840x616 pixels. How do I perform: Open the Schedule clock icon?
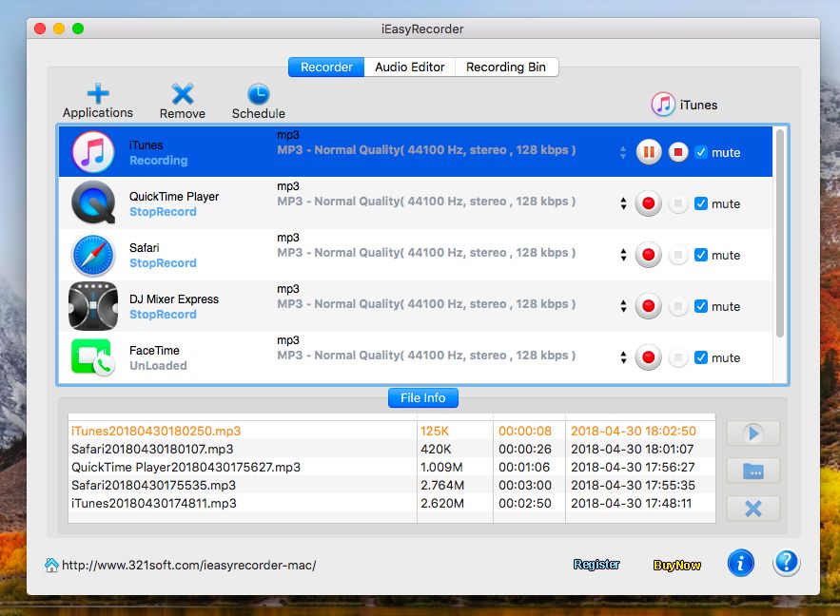[258, 94]
